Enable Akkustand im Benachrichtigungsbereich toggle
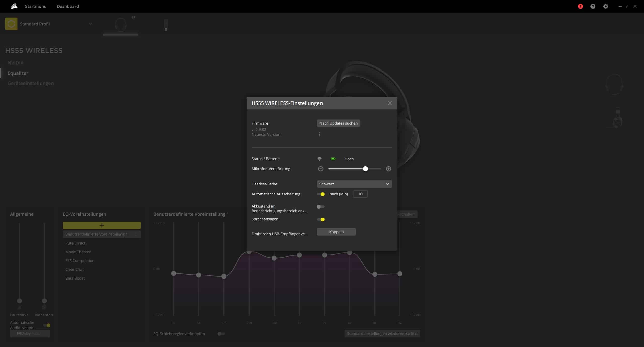644x347 pixels. 320,207
